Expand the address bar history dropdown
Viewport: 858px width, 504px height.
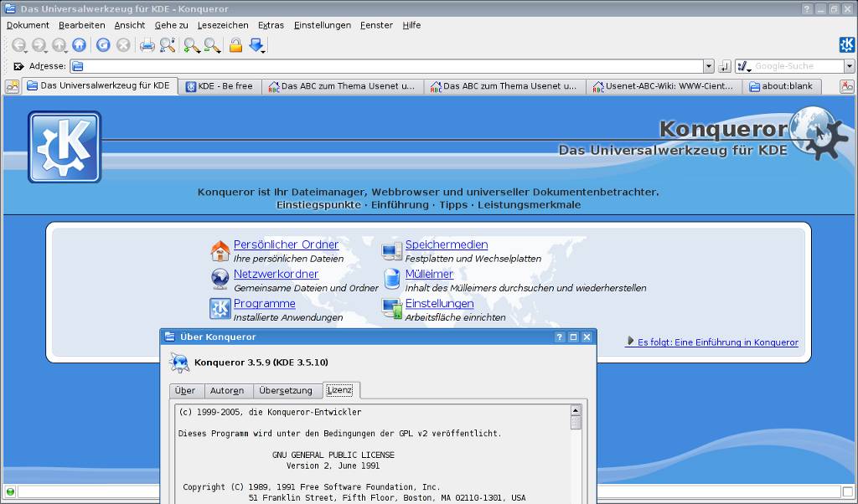tap(709, 66)
